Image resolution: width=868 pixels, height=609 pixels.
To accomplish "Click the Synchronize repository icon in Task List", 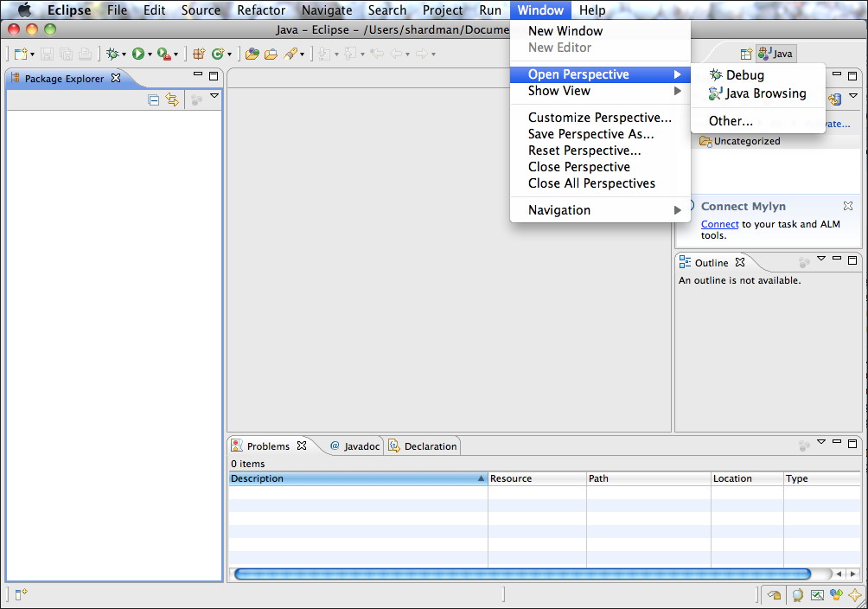I will tap(834, 99).
